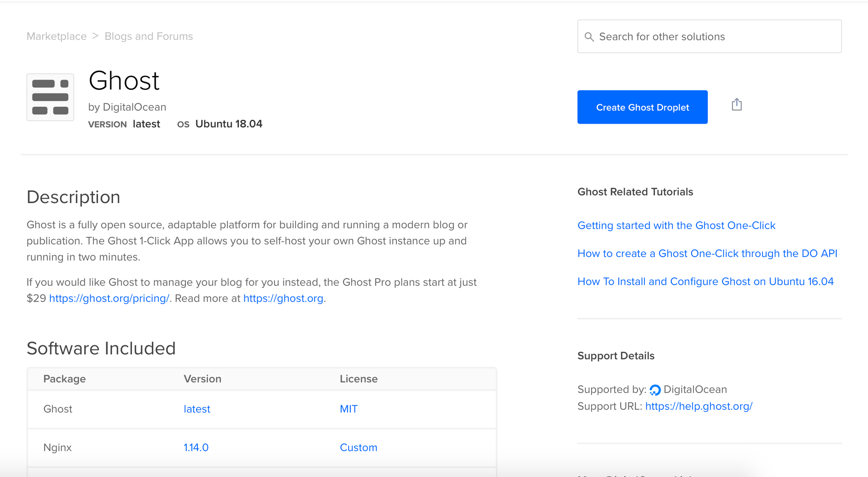Open Getting started with Ghost One-Click tutorial
The image size is (868, 477).
pos(676,226)
